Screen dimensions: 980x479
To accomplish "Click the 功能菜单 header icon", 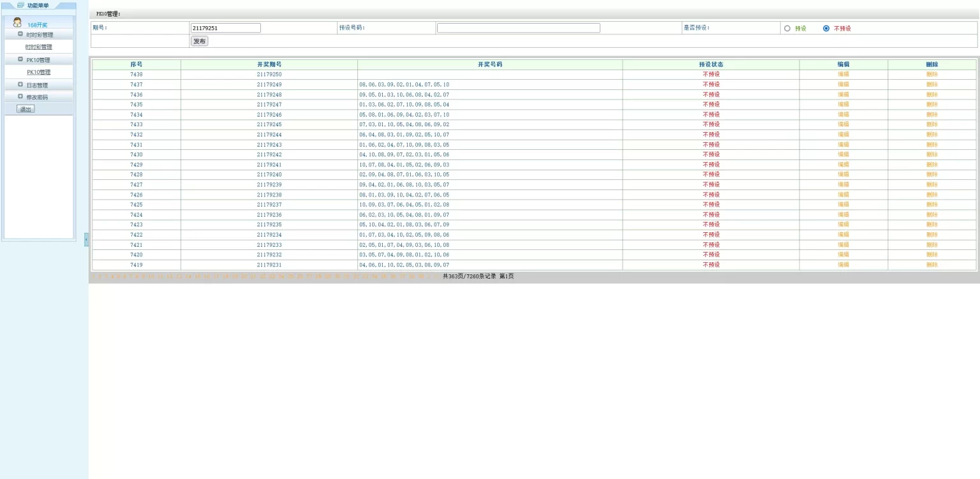I will 20,5.
